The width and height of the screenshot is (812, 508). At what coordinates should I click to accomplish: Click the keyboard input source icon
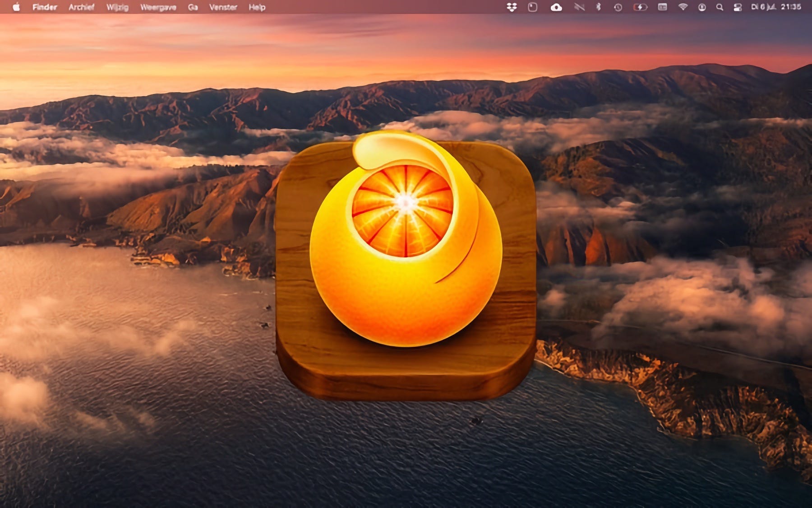662,7
